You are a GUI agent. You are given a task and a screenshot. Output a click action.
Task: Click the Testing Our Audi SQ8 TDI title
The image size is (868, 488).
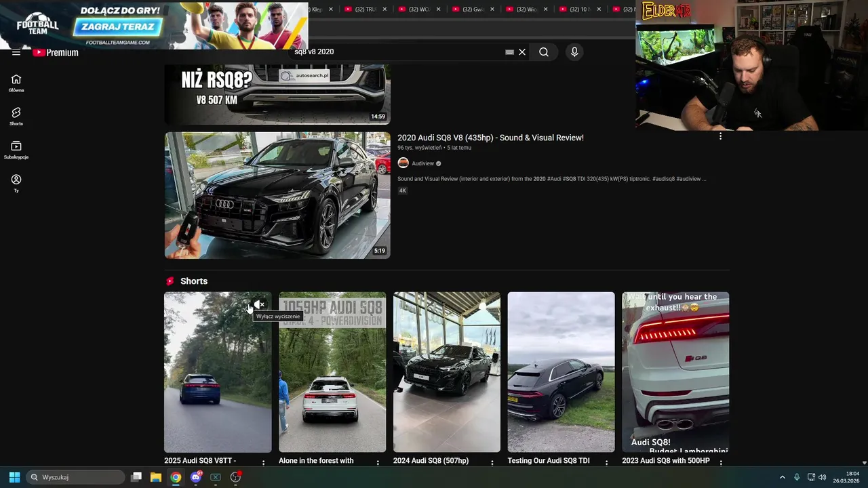click(x=549, y=461)
